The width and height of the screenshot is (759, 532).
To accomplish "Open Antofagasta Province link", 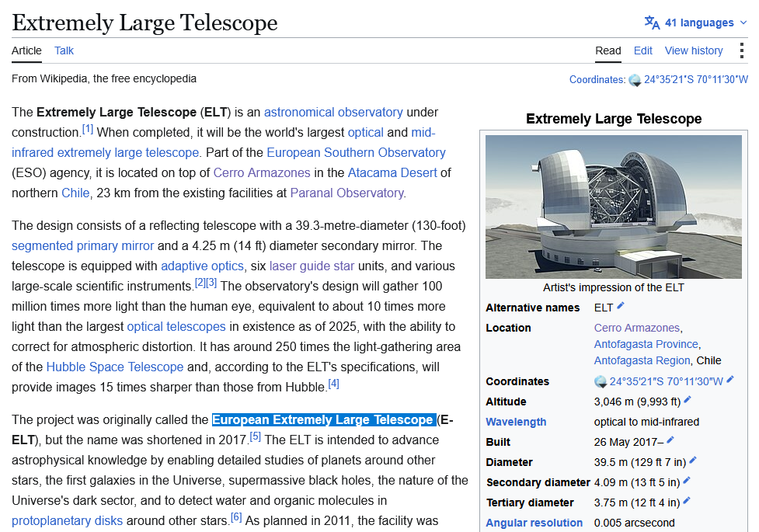I will tap(646, 344).
